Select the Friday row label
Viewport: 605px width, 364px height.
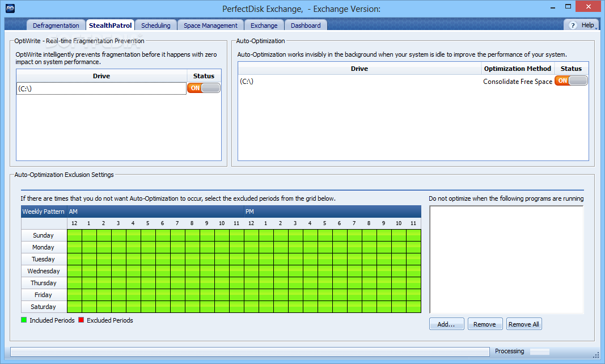point(44,295)
